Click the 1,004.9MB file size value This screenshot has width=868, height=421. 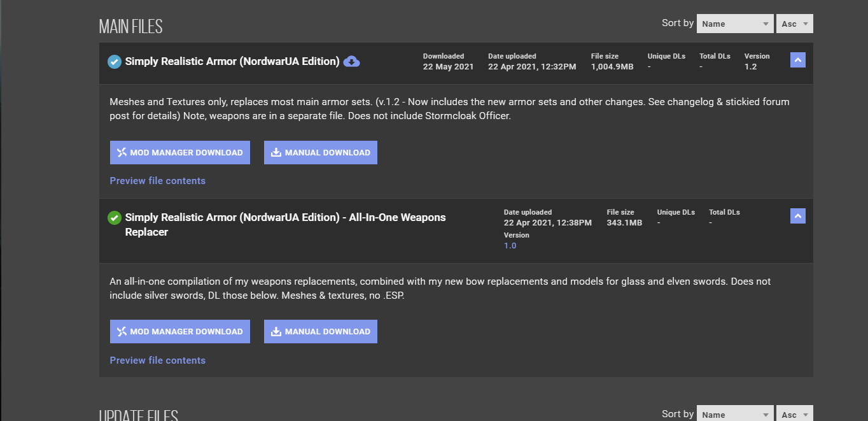click(612, 67)
